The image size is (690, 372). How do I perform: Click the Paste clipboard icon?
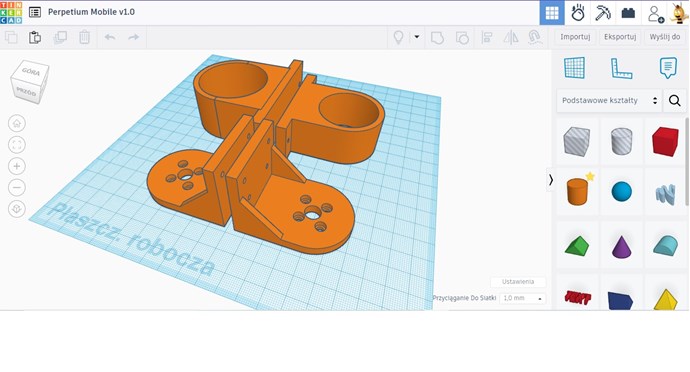(35, 37)
